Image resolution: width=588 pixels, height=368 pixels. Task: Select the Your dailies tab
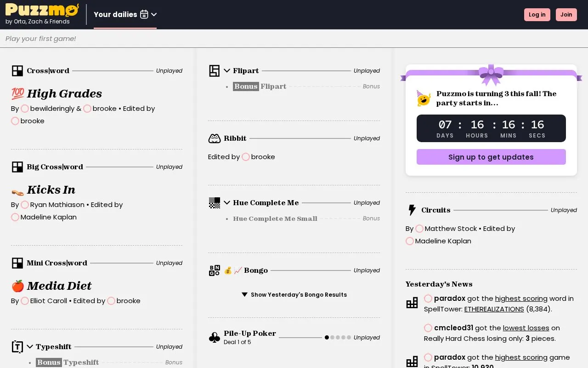(x=125, y=15)
